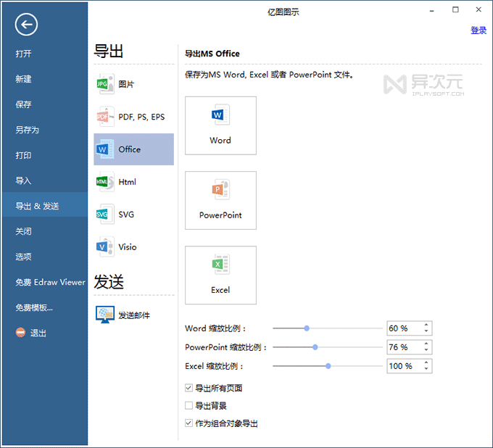Decrease Word scale with down arrow
The height and width of the screenshot is (448, 493).
426,331
